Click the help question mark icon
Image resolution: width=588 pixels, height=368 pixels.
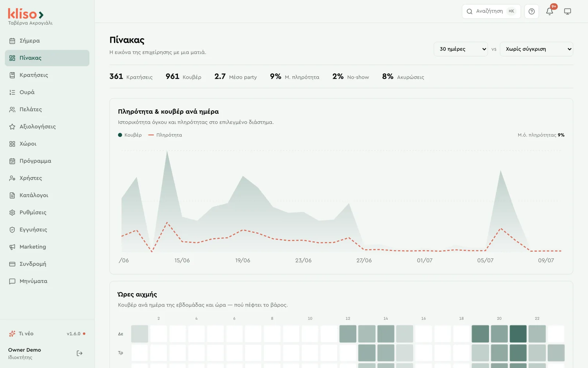531,11
